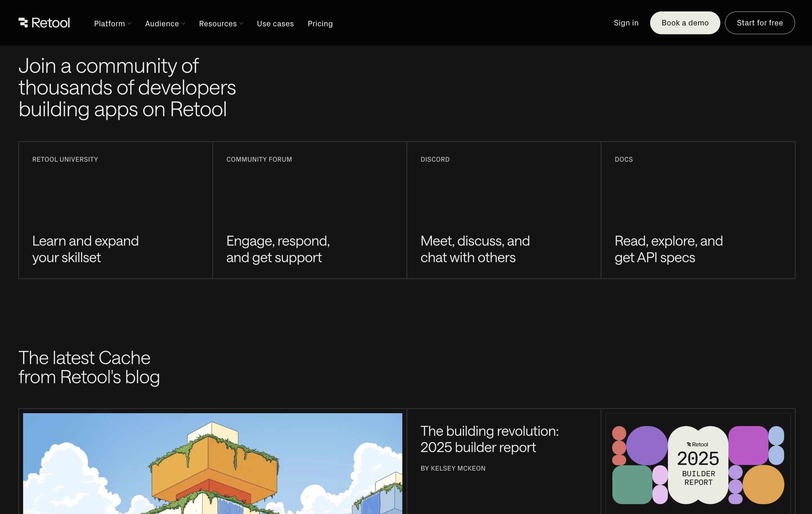Open 'The building revolution' article title

pos(489,439)
